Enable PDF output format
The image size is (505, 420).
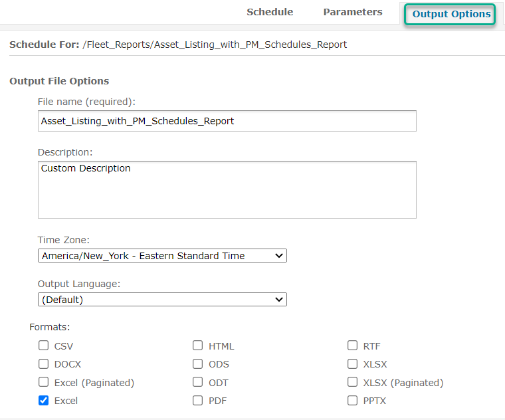click(198, 401)
